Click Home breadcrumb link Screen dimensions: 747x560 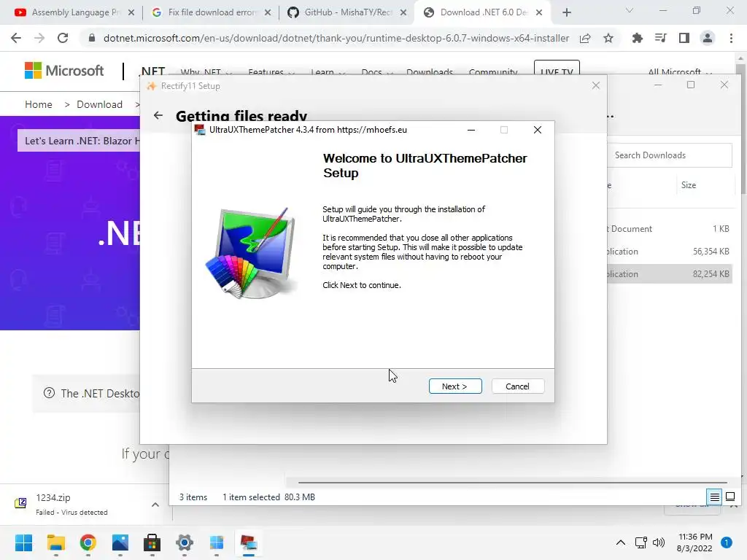click(x=39, y=104)
